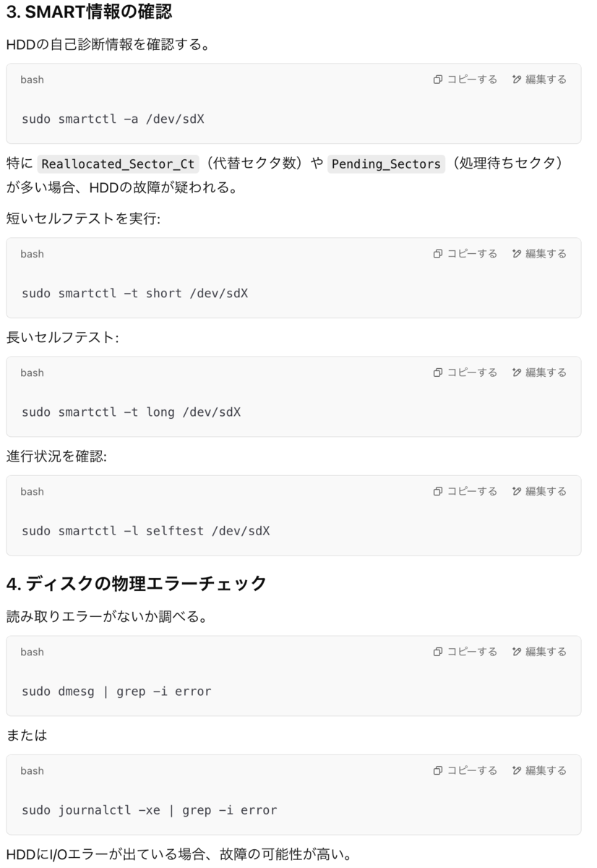Copy the smartctl -l selftest command
The image size is (597, 868).
pos(465,491)
